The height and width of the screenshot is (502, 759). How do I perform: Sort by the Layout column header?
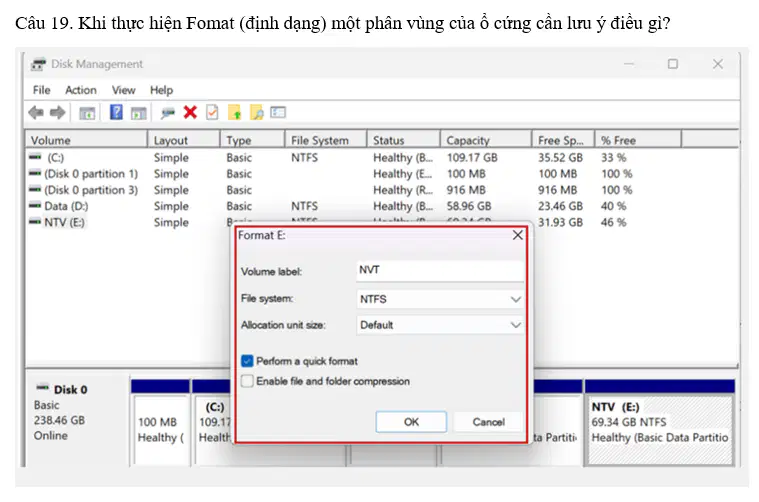tap(184, 140)
